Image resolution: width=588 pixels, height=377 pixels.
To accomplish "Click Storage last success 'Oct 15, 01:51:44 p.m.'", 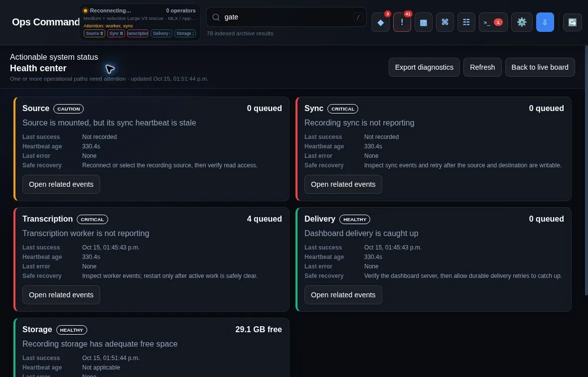I will [x=111, y=358].
